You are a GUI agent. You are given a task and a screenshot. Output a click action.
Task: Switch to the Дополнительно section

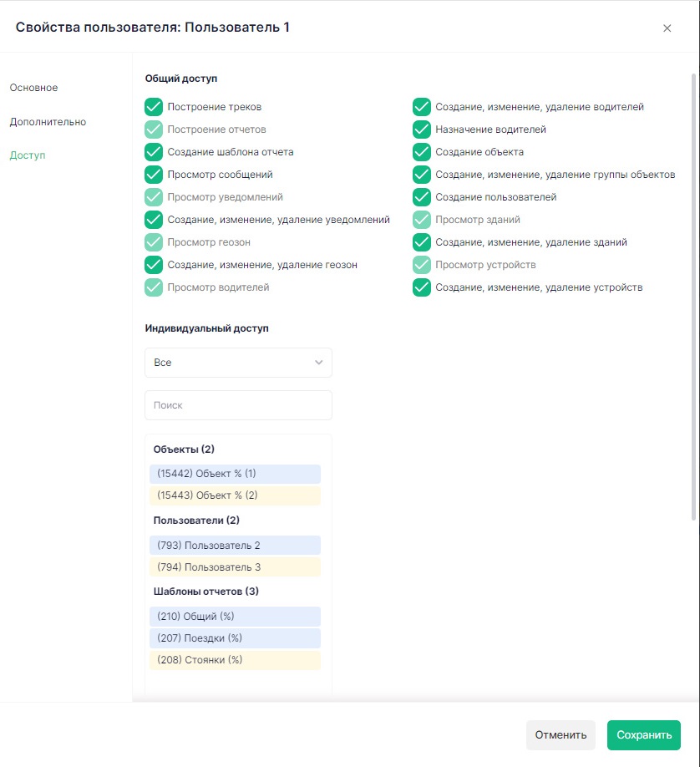(x=48, y=122)
